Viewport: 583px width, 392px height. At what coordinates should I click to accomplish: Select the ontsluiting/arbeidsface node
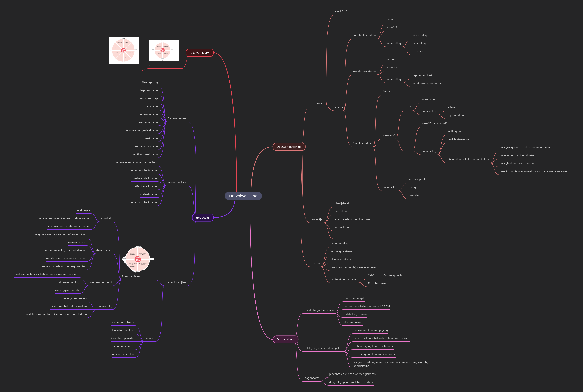click(x=319, y=310)
